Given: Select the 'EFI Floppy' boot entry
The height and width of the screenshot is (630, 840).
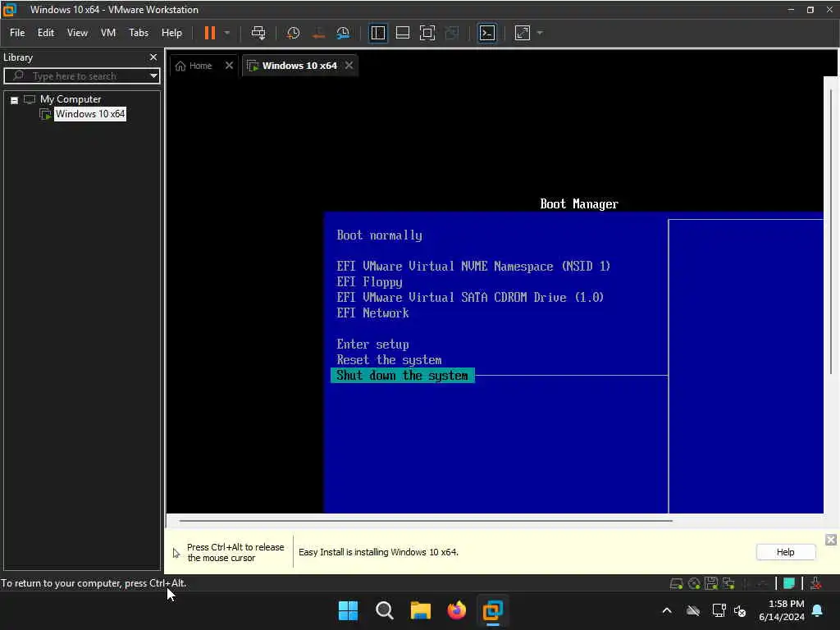Looking at the screenshot, I should coord(369,282).
